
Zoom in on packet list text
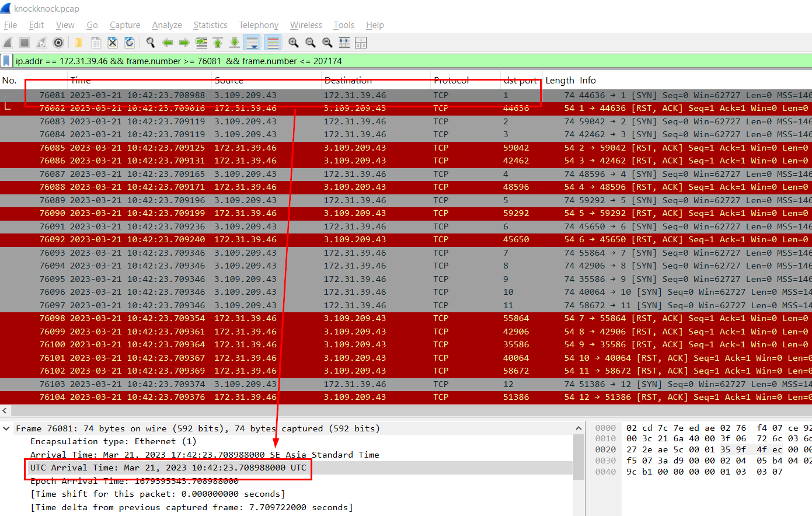(x=293, y=43)
